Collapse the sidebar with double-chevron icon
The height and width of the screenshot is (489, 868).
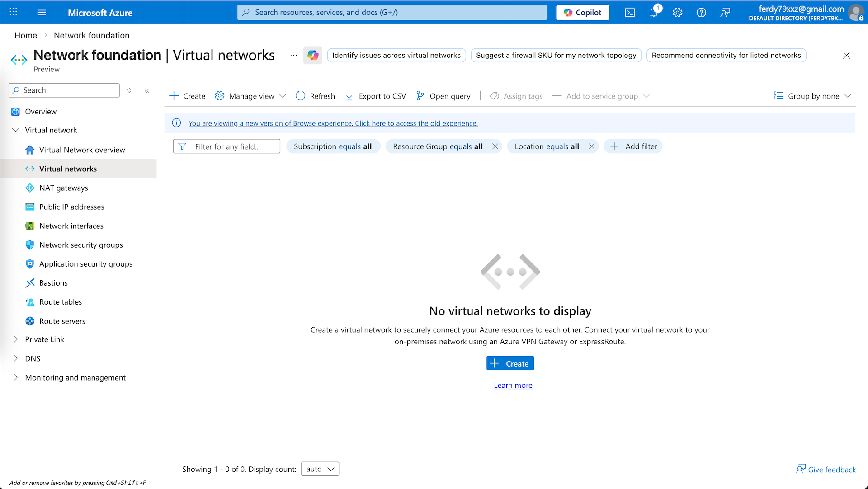tap(147, 90)
